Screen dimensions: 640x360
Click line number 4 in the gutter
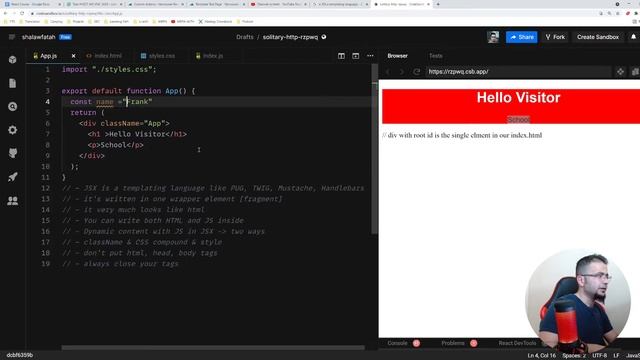click(47, 102)
